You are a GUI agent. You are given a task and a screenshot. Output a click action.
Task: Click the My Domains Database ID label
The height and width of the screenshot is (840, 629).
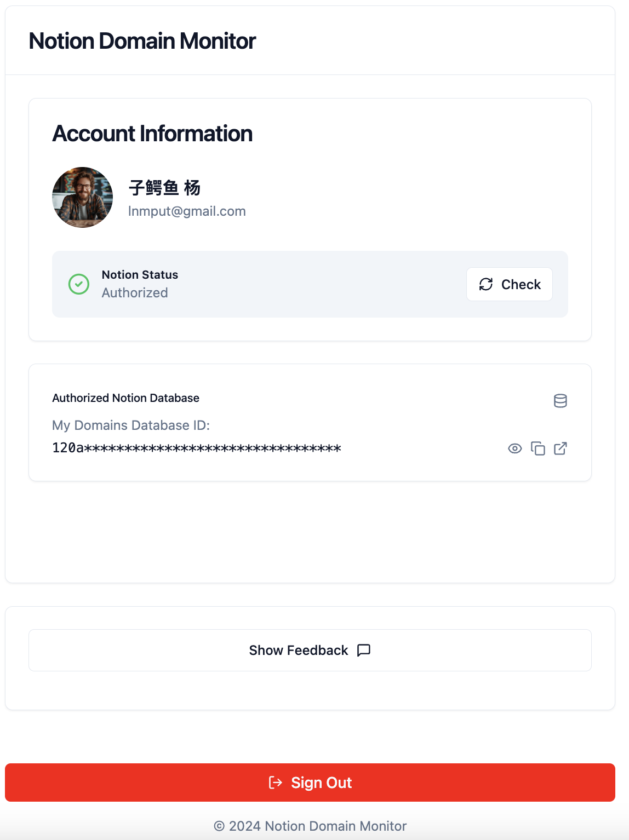point(131,425)
